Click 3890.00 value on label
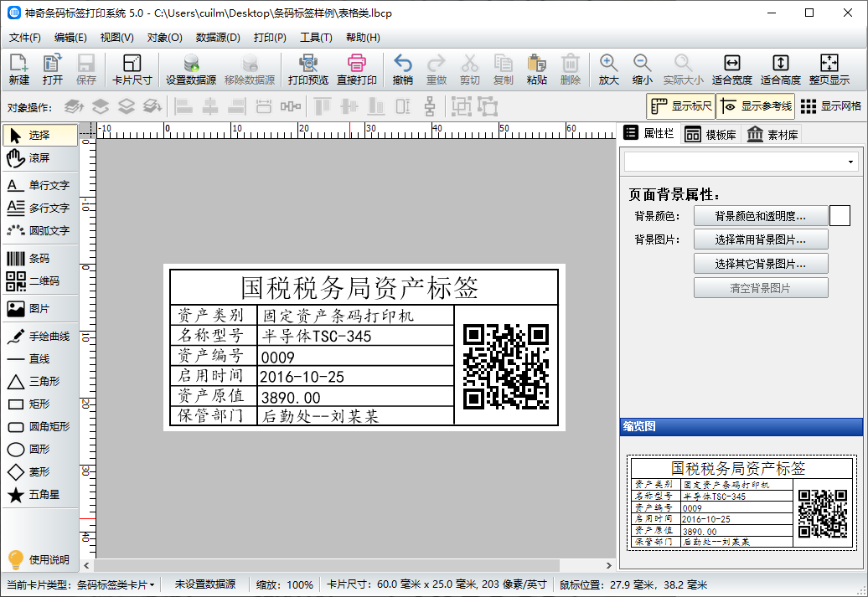Viewport: 868px width, 597px height. tap(291, 398)
